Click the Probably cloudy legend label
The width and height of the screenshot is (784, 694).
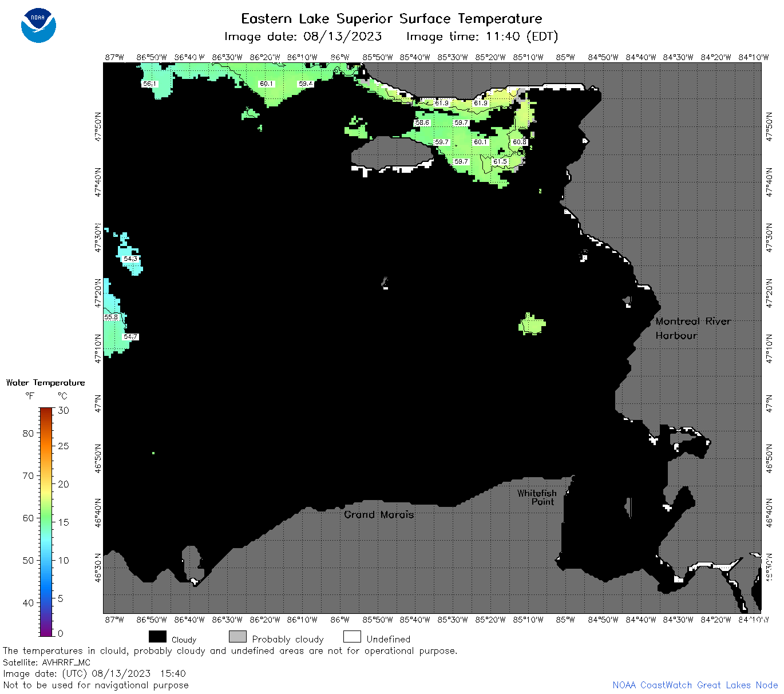coord(288,639)
